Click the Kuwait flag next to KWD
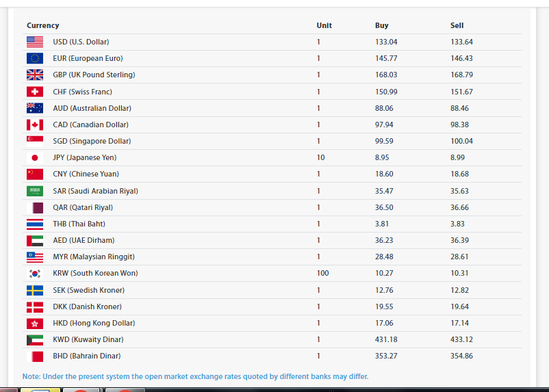549x392 pixels. coord(35,339)
